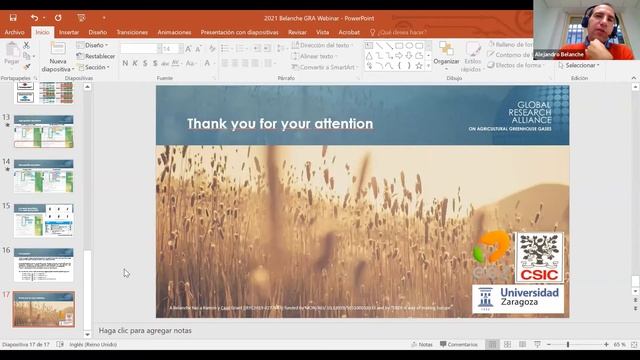The width and height of the screenshot is (640, 360).
Task: Open spell check icon in status bar
Action: point(60,344)
